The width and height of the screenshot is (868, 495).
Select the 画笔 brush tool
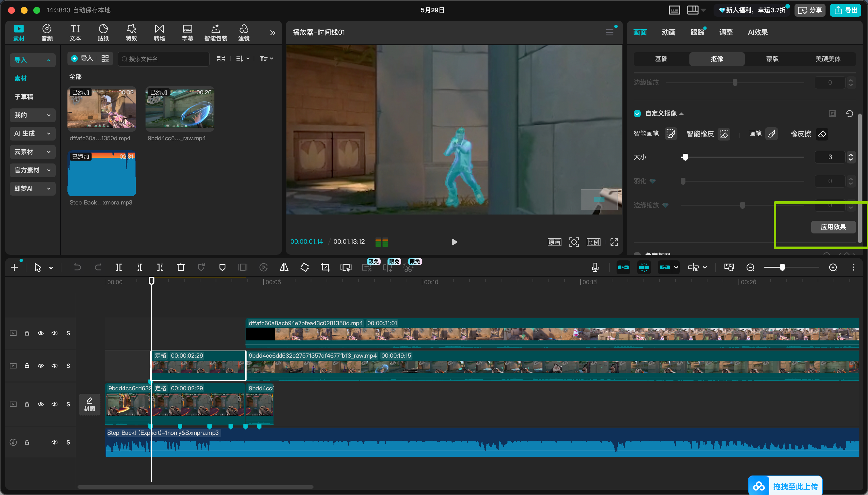click(x=771, y=134)
